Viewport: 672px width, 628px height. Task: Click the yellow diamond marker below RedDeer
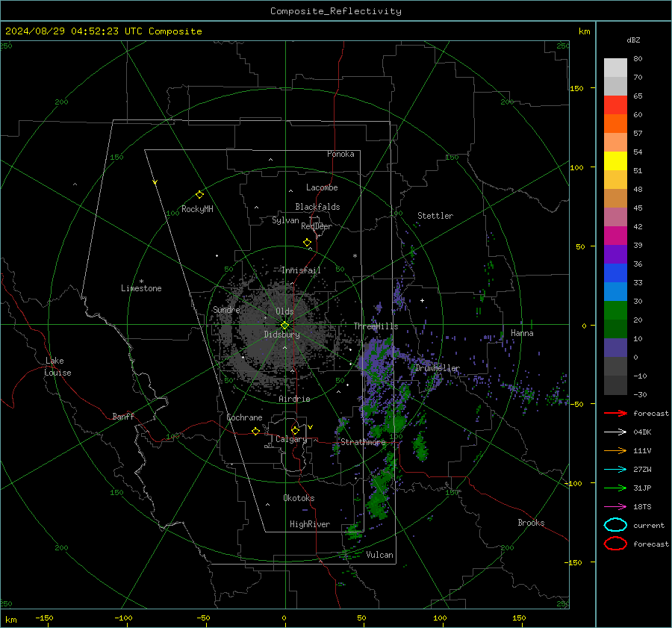pyautogui.click(x=307, y=243)
